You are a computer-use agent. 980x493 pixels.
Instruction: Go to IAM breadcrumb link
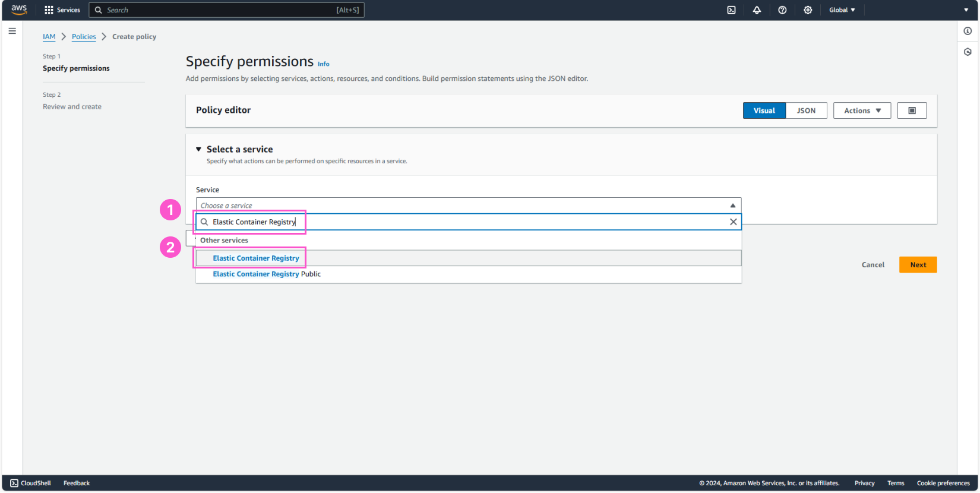pos(49,37)
